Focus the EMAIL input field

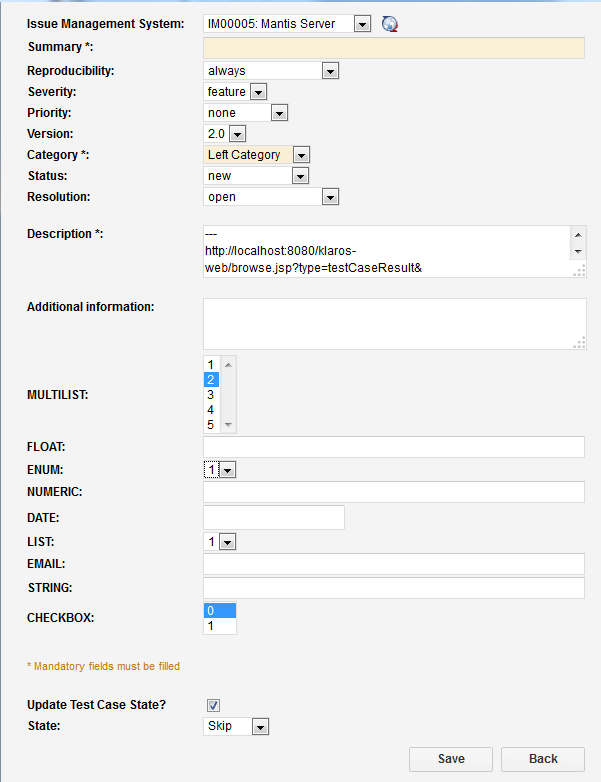(393, 564)
